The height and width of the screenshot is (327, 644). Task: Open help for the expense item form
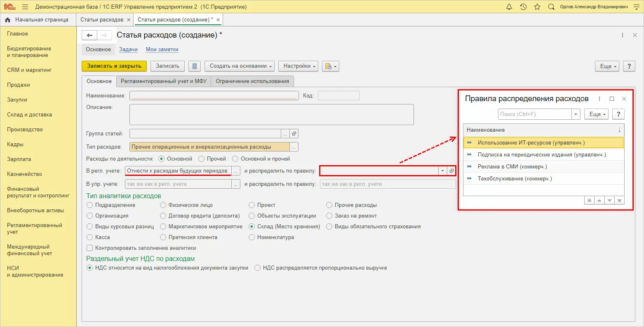pos(629,66)
